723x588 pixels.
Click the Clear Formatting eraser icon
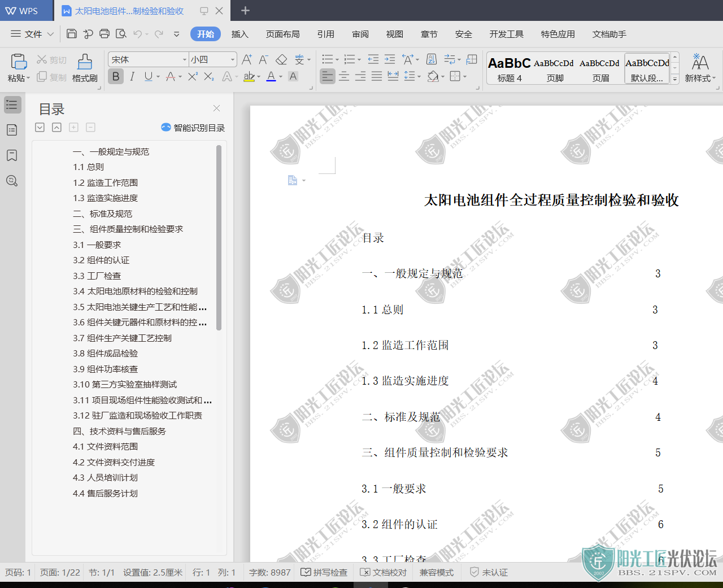pyautogui.click(x=281, y=59)
